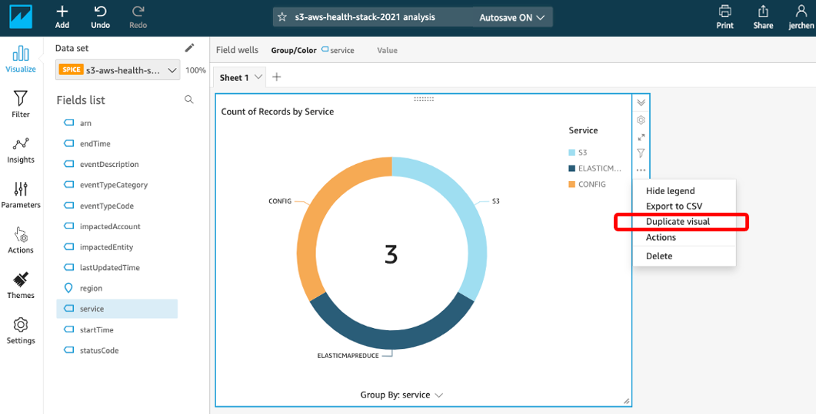Click the visual's three-dot menu
Screen dimensions: 816x414
(x=641, y=170)
